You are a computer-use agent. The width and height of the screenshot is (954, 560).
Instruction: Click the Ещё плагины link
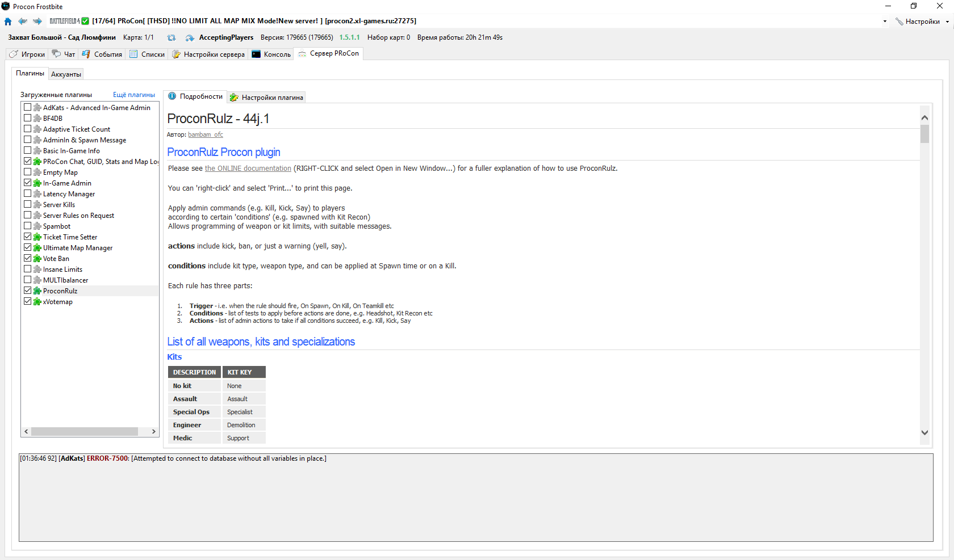pyautogui.click(x=134, y=95)
